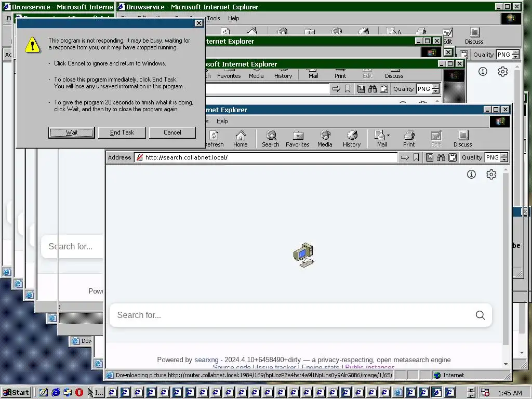
Task: Click Print in the third browser window toolbar
Action: point(340,75)
